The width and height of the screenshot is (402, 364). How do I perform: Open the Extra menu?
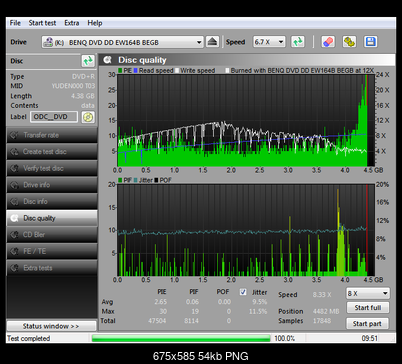pyautogui.click(x=72, y=23)
